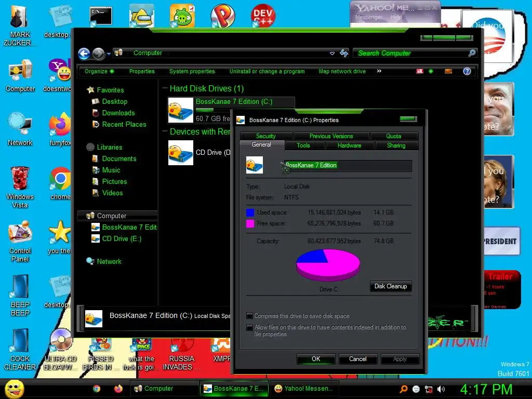The image size is (532, 399).
Task: Click the Search Computer box
Action: 415,54
